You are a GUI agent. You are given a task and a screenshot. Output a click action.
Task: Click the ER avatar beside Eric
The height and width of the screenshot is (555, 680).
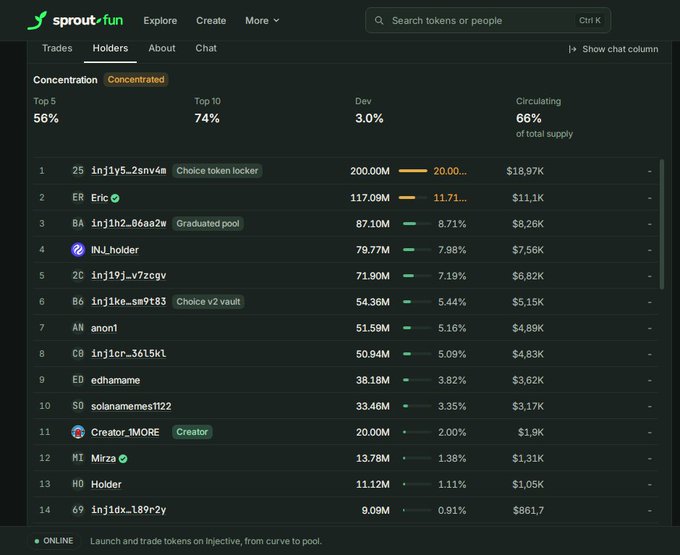point(78,198)
